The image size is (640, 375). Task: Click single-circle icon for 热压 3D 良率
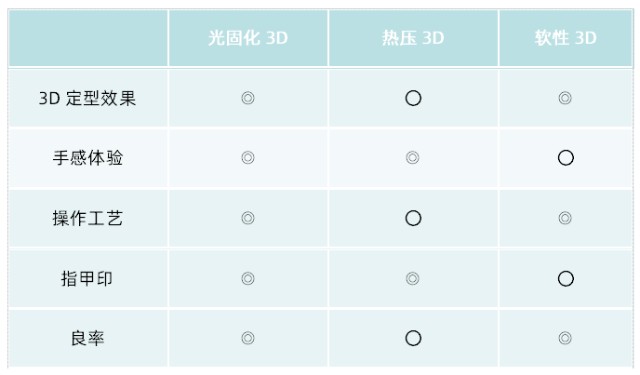(413, 338)
